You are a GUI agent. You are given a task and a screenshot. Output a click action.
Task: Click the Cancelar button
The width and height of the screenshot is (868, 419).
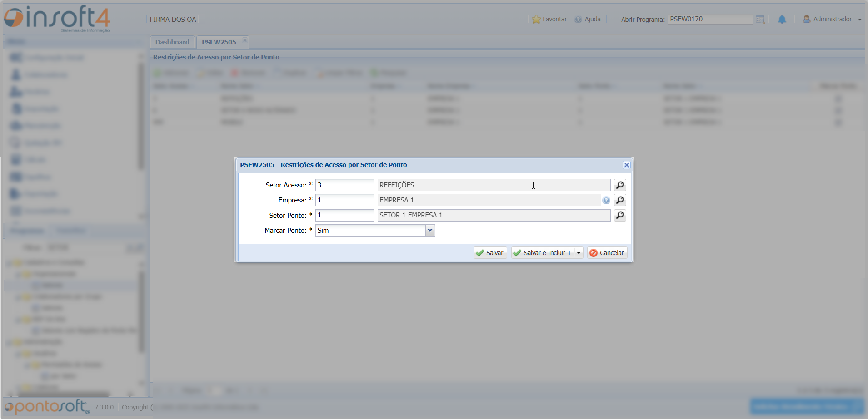pyautogui.click(x=607, y=253)
